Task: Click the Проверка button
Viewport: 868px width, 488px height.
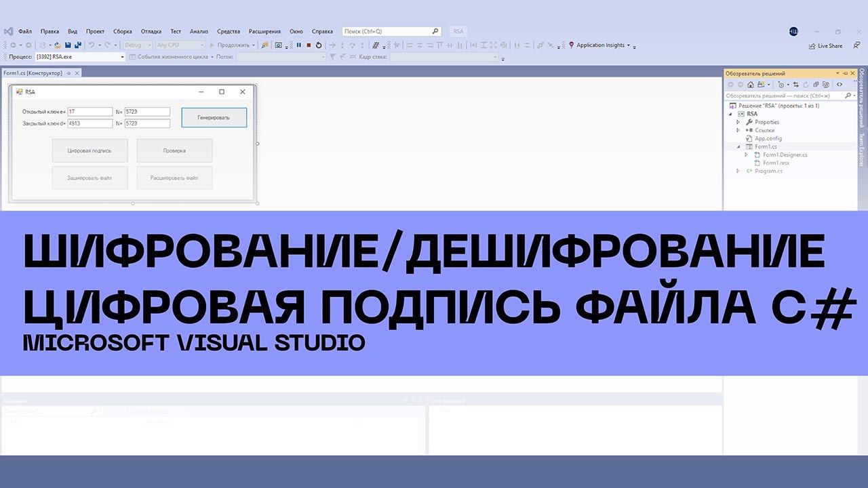Action: 174,150
